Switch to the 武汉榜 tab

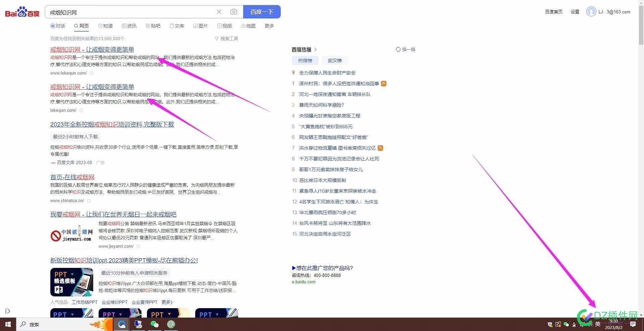(x=335, y=60)
